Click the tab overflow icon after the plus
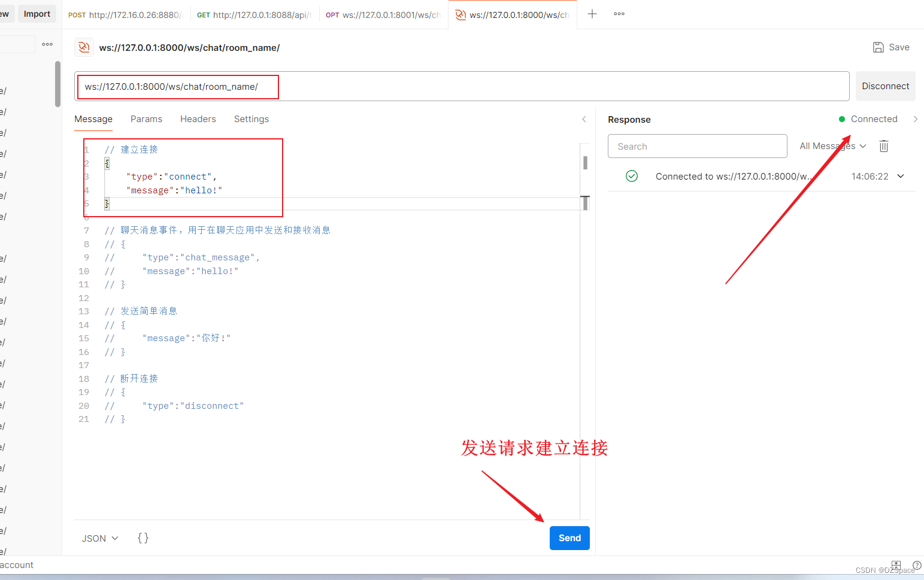 coord(619,13)
